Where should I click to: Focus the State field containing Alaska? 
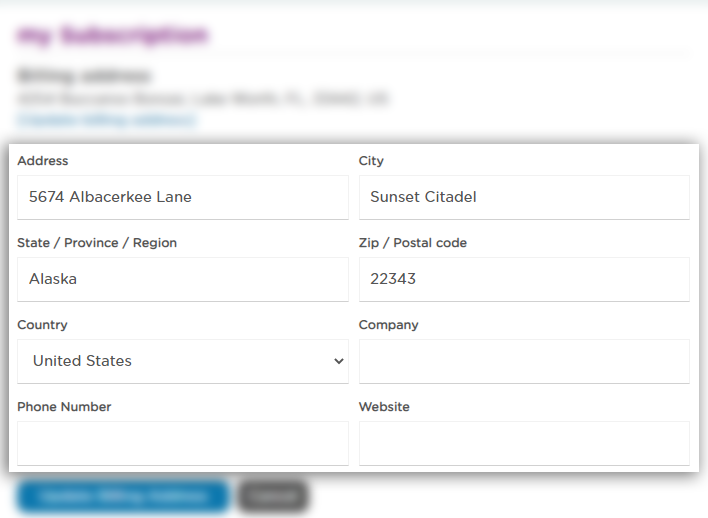coord(182,280)
